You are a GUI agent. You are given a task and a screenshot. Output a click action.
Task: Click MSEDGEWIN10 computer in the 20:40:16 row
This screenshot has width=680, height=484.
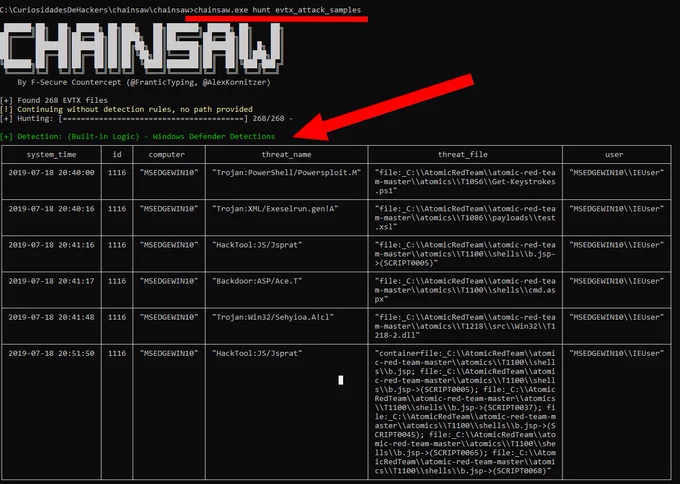(169, 209)
